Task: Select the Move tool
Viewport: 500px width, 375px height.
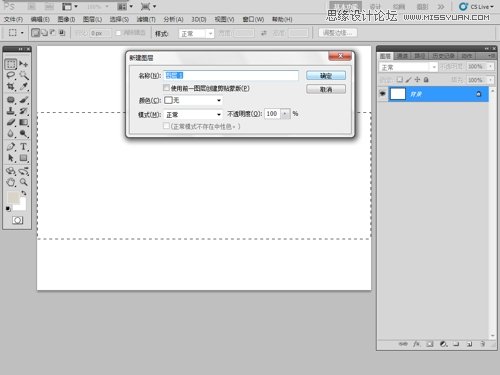Action: tap(23, 64)
